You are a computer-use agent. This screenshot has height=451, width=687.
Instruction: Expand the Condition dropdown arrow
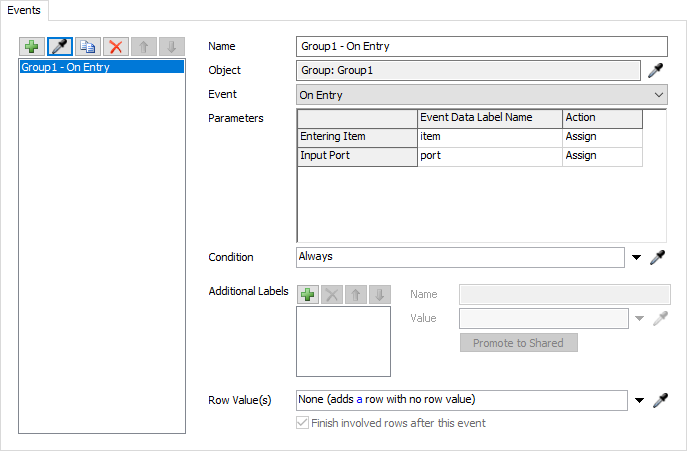click(637, 258)
